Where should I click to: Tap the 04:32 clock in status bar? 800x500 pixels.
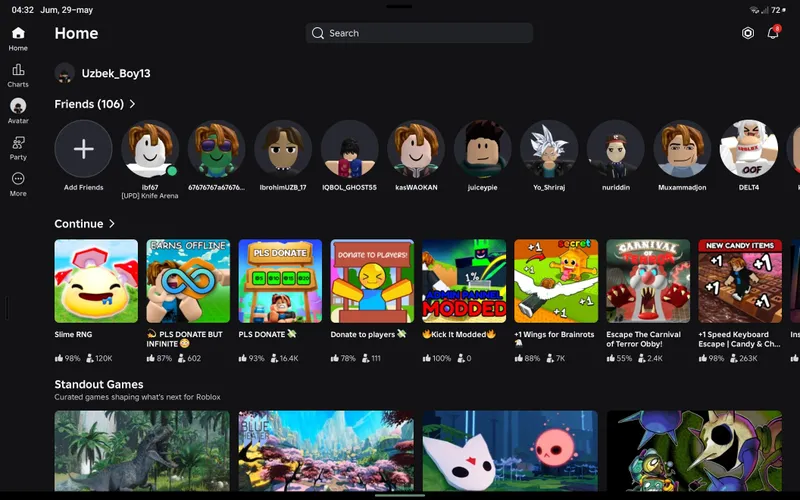(22, 10)
